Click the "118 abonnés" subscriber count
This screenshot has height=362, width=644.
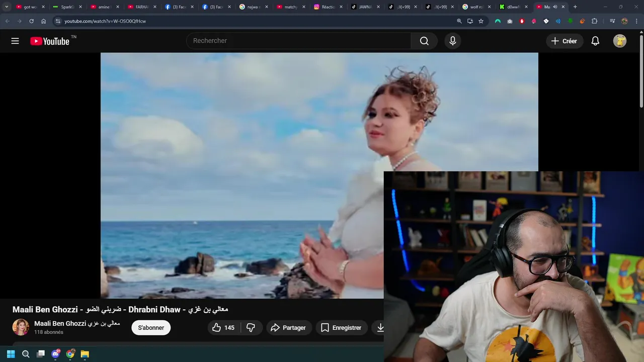click(49, 332)
